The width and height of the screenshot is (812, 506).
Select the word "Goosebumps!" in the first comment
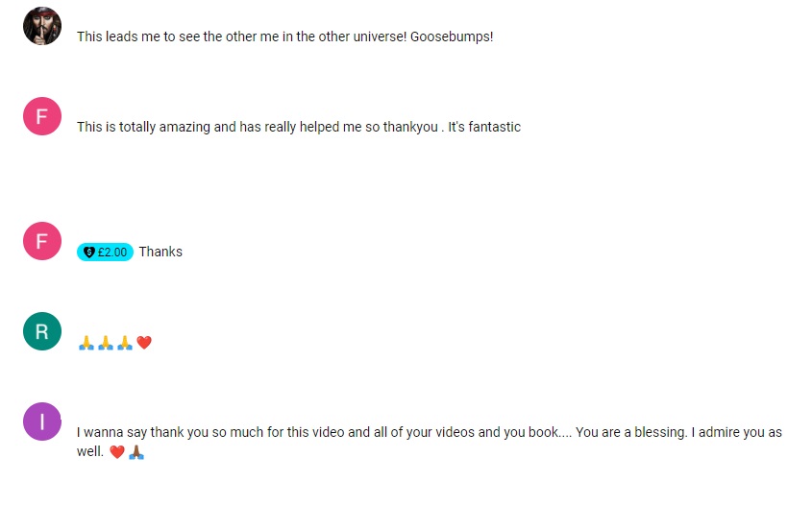click(452, 36)
